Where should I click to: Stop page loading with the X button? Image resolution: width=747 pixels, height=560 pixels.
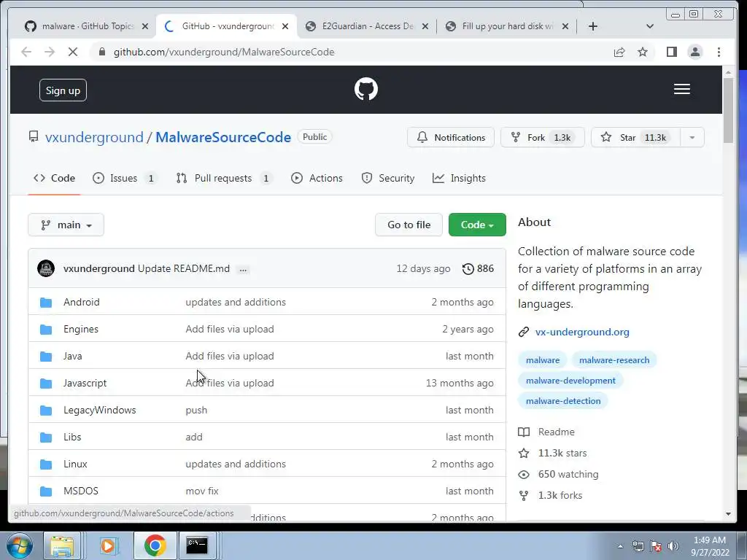pos(73,52)
